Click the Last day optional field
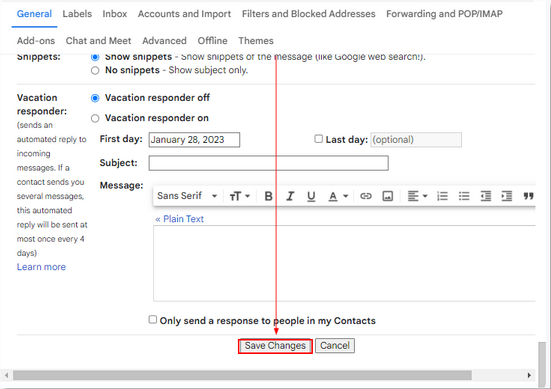The image size is (551, 389). click(416, 140)
